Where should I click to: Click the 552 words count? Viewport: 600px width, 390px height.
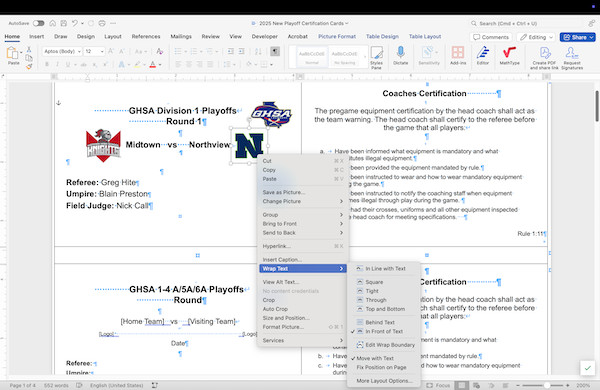point(56,385)
